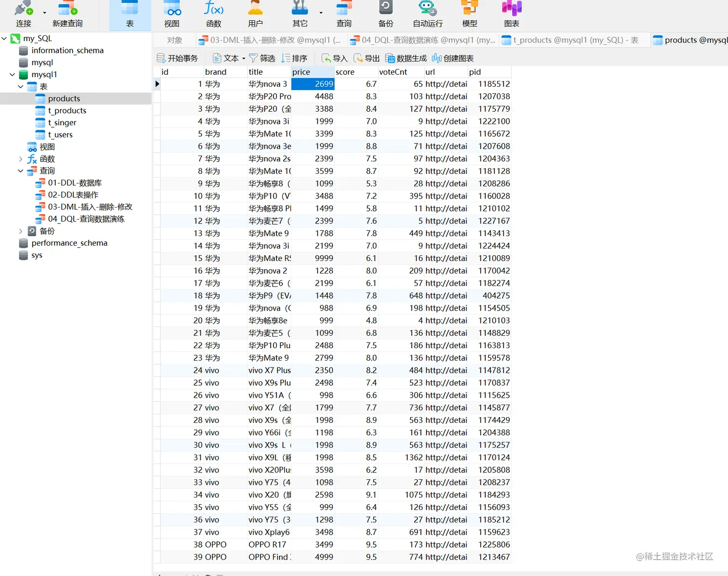The image size is (728, 576).
Task: Select the t_users table in tree
Action: pyautogui.click(x=60, y=135)
